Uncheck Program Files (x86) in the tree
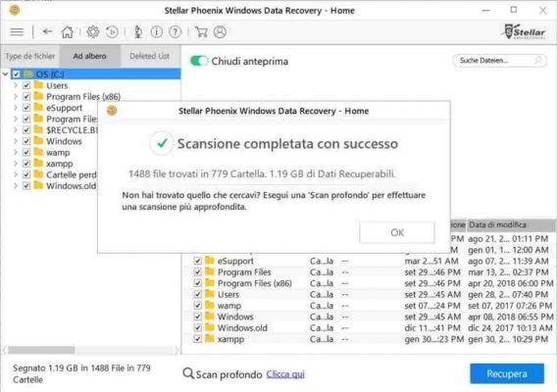 pyautogui.click(x=26, y=97)
